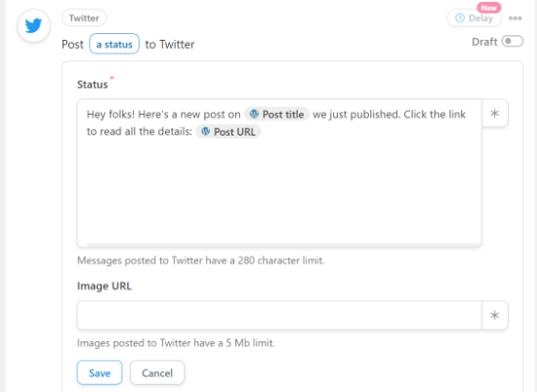Click the Twitter bird logo icon
Screen dimensions: 537x392
click(x=33, y=25)
